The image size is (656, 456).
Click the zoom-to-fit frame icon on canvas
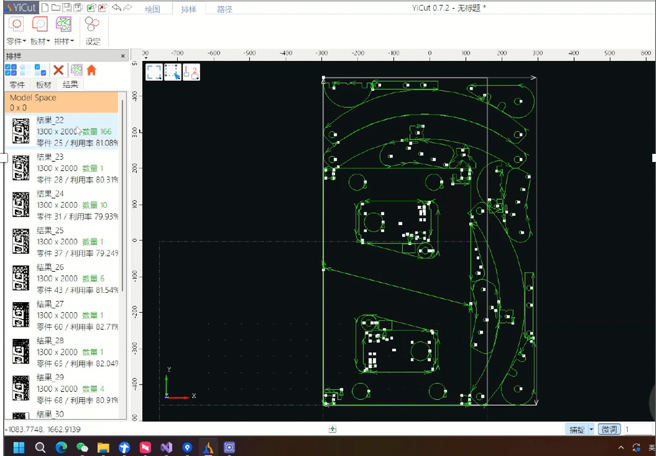[x=155, y=72]
